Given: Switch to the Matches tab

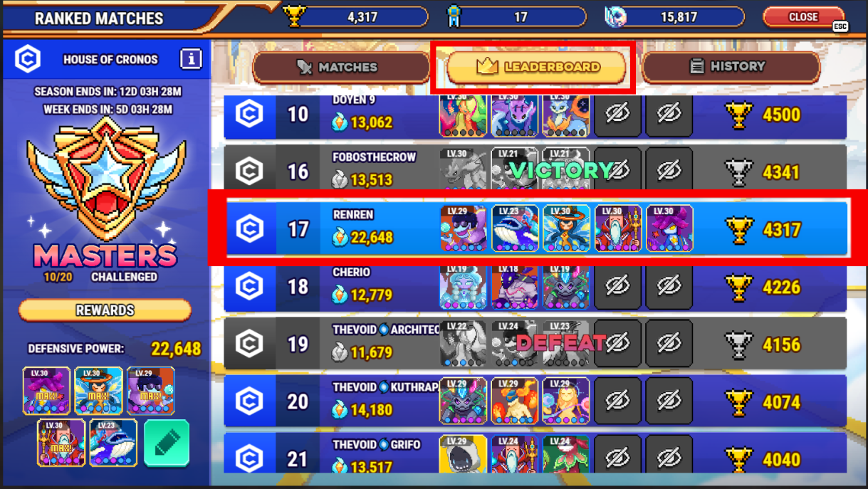Looking at the screenshot, I should click(338, 67).
